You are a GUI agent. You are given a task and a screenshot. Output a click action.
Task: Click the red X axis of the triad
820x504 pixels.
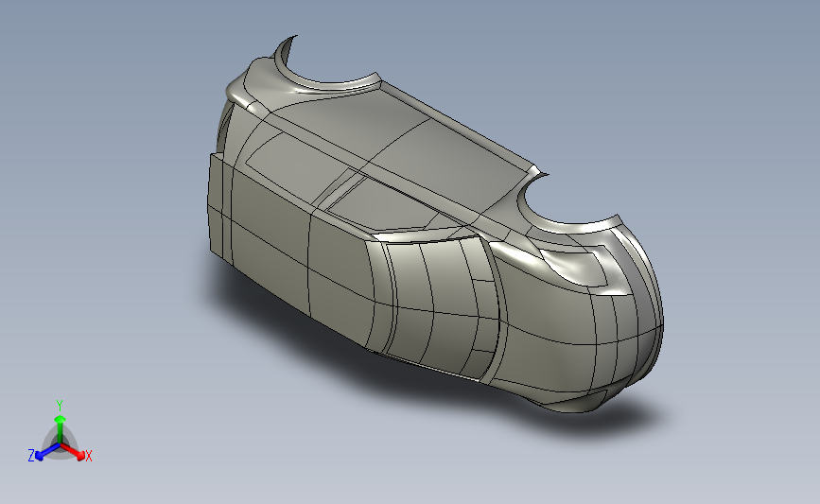click(x=73, y=452)
